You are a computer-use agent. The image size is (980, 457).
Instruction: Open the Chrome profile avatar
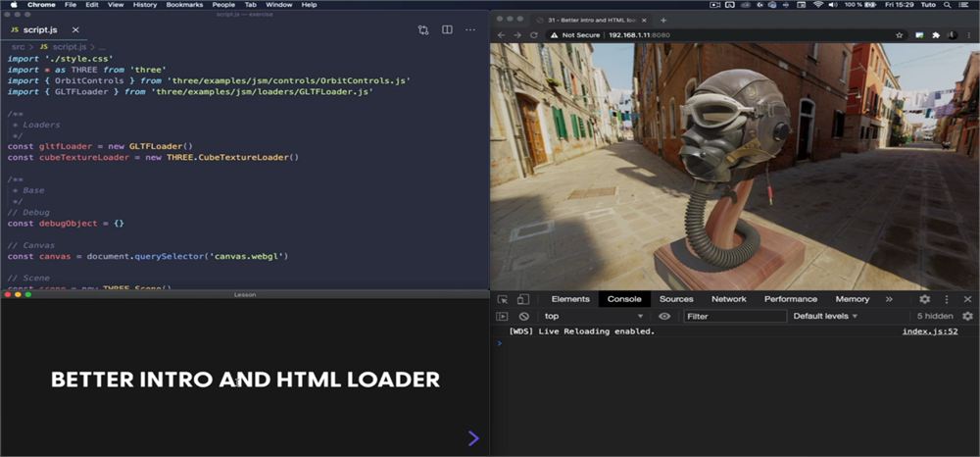pyautogui.click(x=952, y=35)
